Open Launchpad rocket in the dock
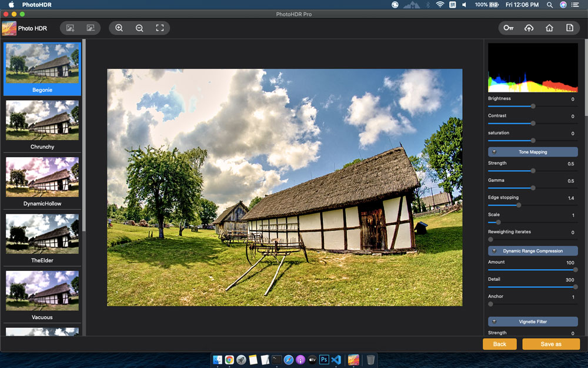This screenshot has width=588, height=368. pos(241,360)
